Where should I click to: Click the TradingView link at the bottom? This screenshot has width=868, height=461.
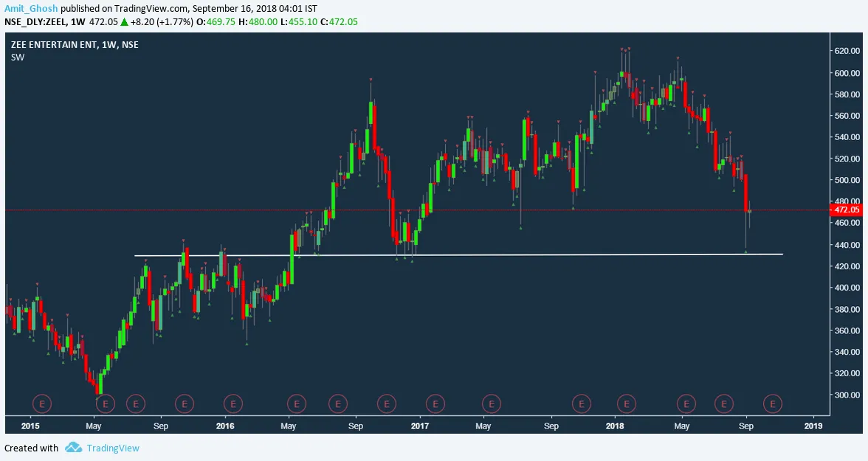[112, 448]
